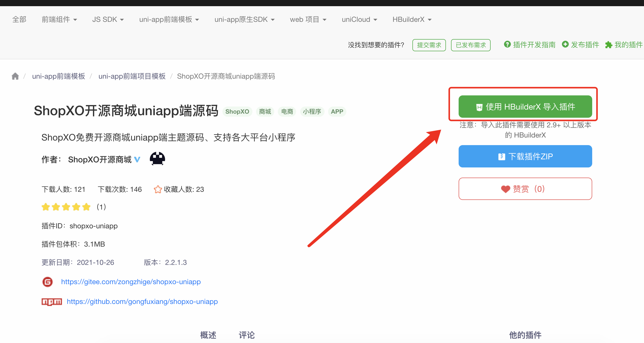Click the green HBuilderX import plugin button

pyautogui.click(x=525, y=107)
